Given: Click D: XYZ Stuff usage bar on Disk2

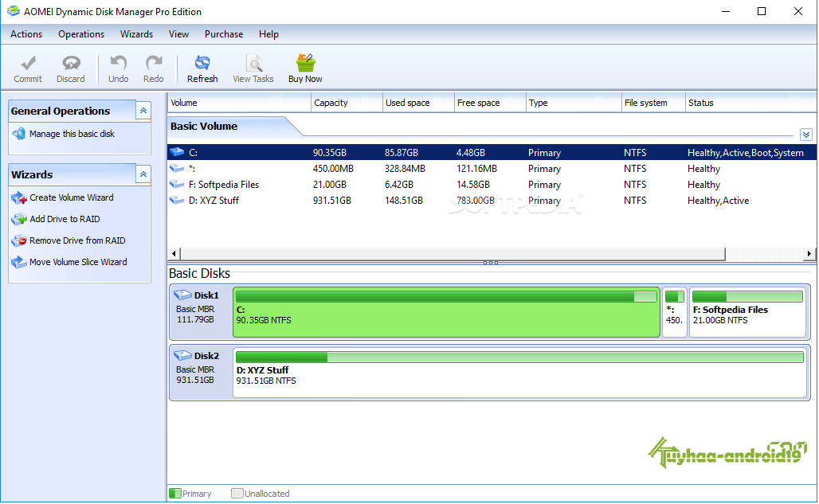Looking at the screenshot, I should [519, 357].
